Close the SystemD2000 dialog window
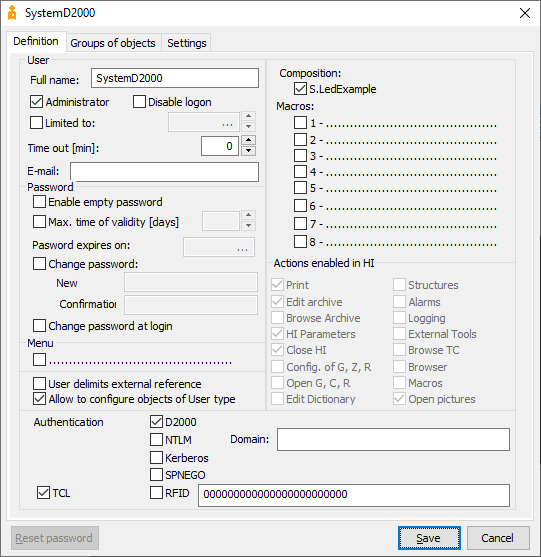541x557 pixels. tap(525, 13)
